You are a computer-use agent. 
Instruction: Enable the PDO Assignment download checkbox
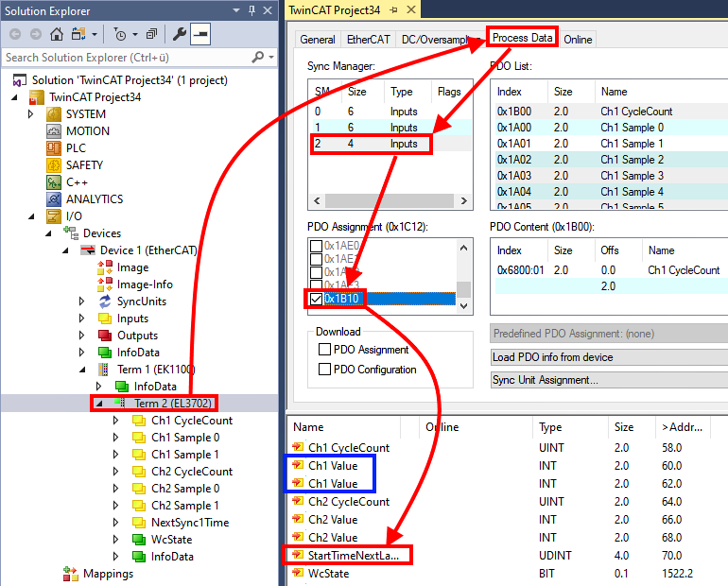[x=325, y=350]
